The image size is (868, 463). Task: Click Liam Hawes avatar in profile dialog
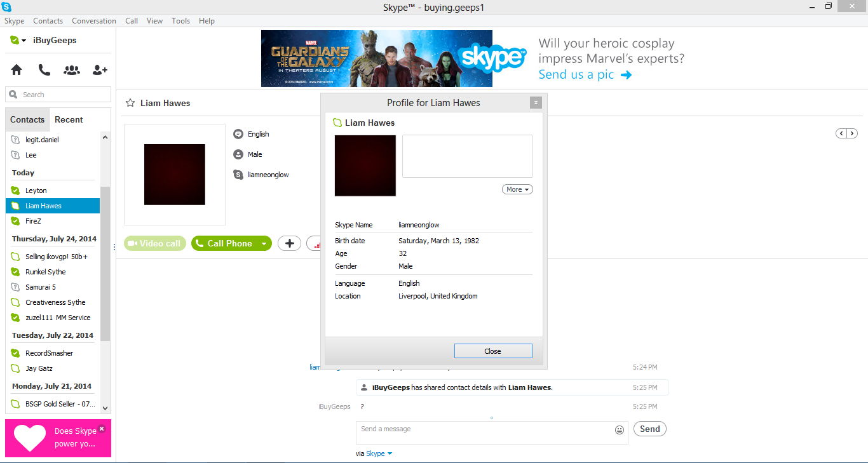(365, 166)
